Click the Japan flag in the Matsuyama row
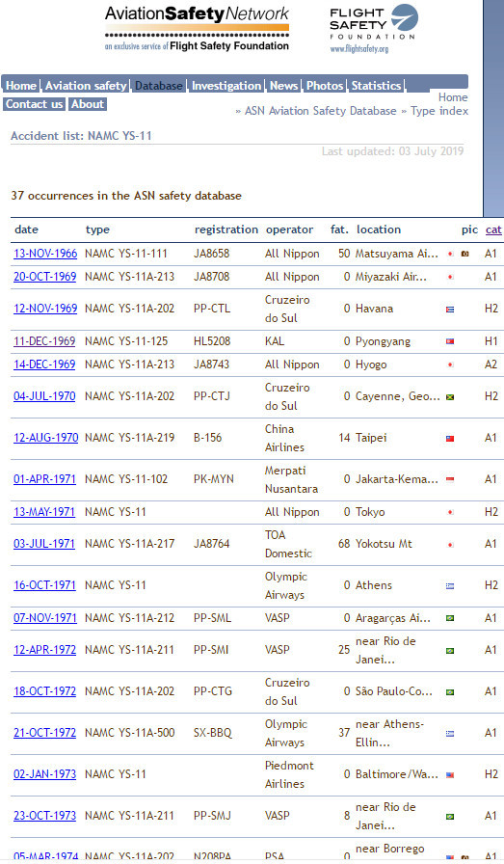This screenshot has width=504, height=864. pyautogui.click(x=450, y=254)
